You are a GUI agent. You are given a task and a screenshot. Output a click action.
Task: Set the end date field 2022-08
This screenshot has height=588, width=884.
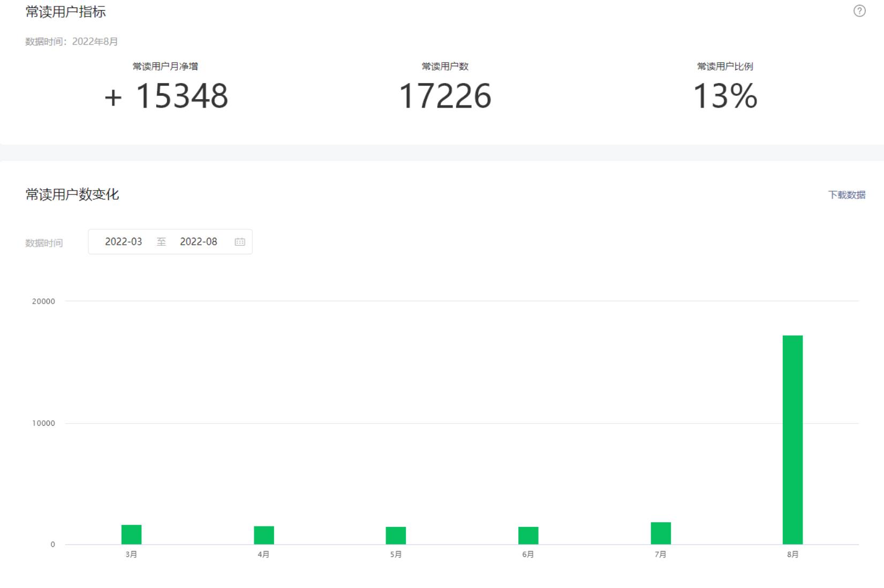pos(199,242)
